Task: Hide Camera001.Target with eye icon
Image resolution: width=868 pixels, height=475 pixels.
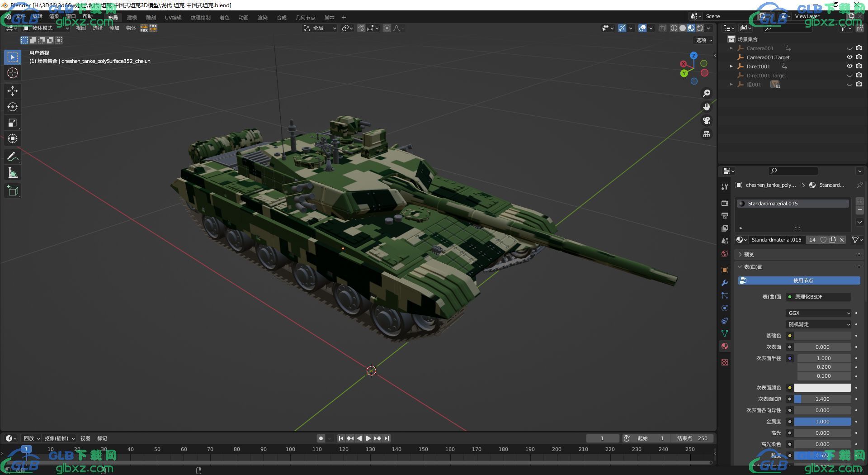Action: tap(849, 57)
